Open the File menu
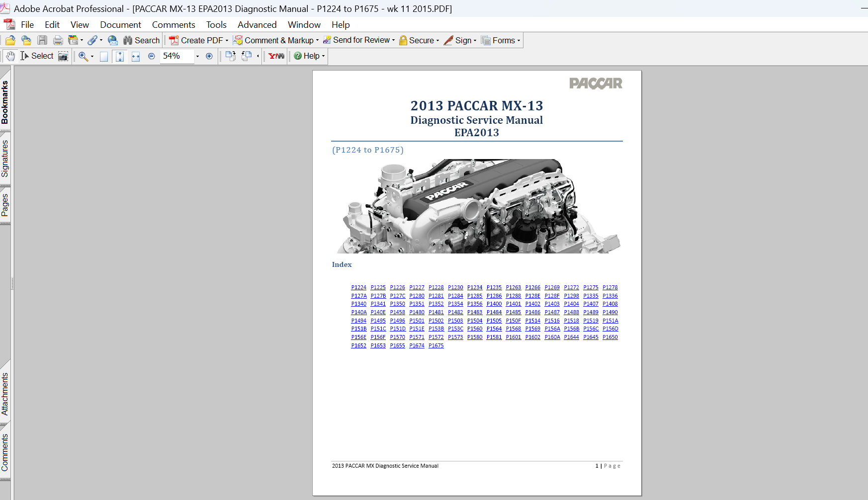Viewport: 868px width, 500px height. pyautogui.click(x=27, y=25)
